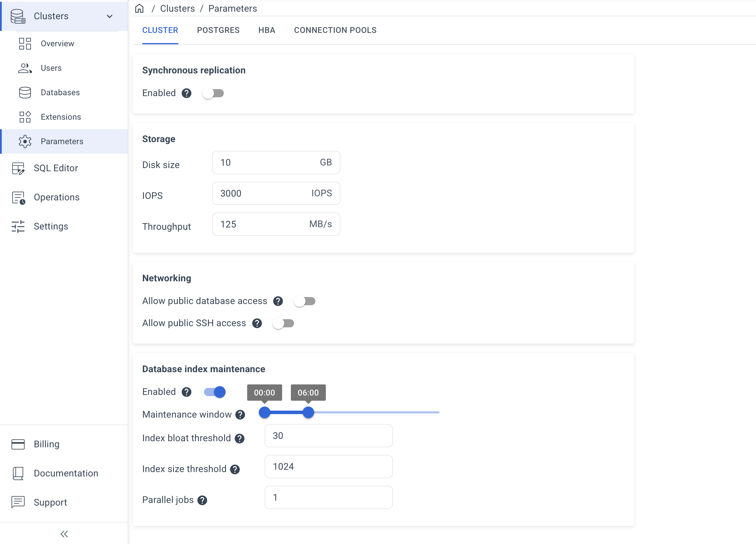756x544 pixels.
Task: Click the Throughput input field
Action: pos(276,225)
